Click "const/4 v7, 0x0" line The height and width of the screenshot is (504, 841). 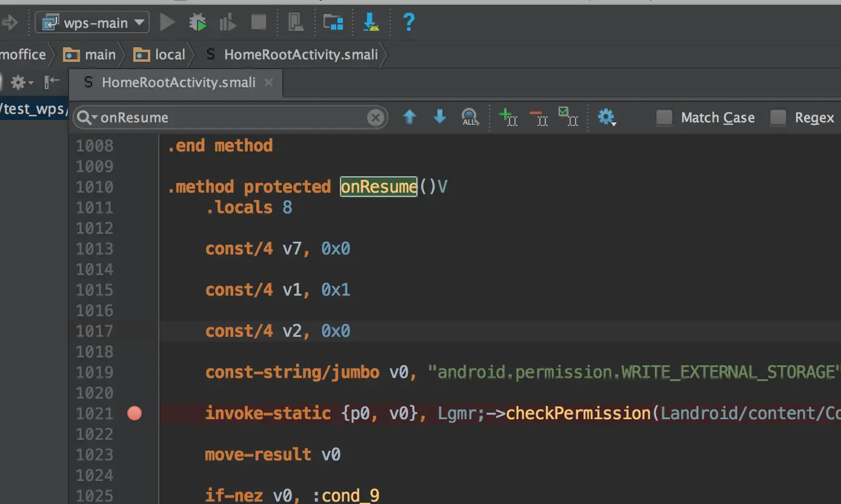(278, 248)
